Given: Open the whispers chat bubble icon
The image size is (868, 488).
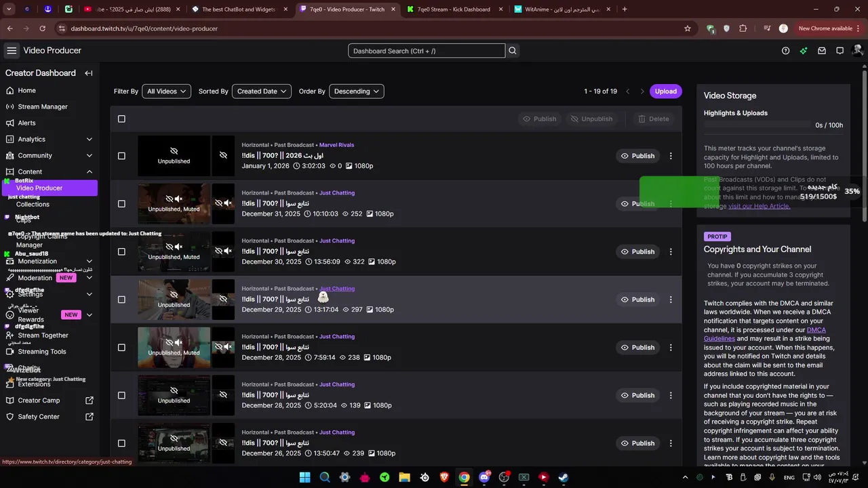Looking at the screenshot, I should (x=840, y=51).
